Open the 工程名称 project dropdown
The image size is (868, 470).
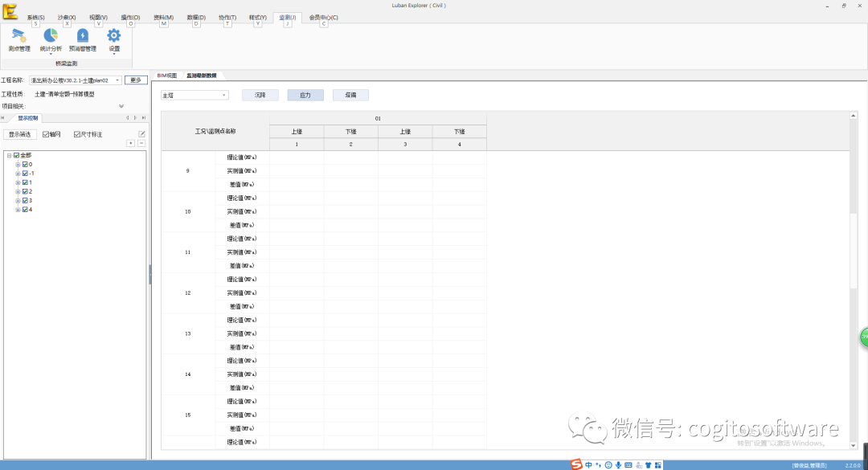117,80
